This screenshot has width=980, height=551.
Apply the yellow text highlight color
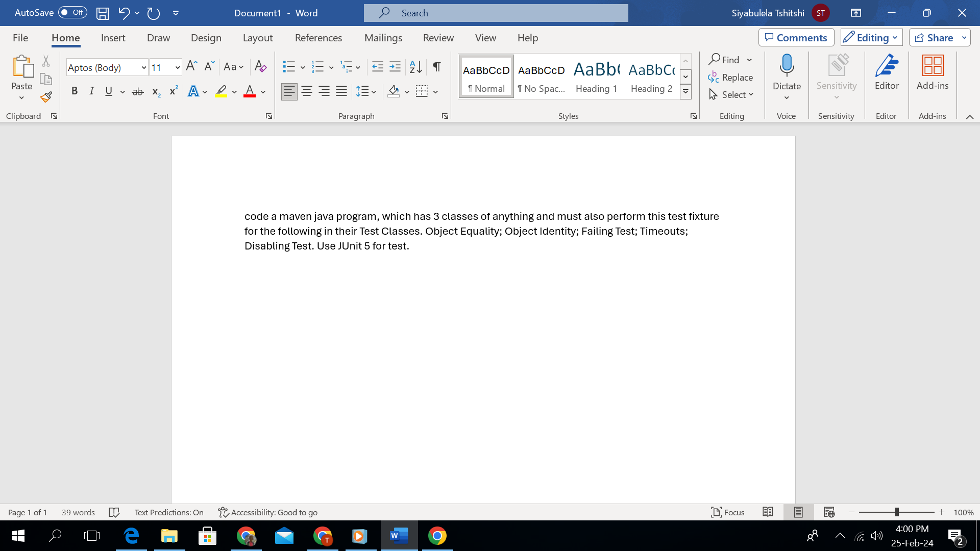pos(221,92)
